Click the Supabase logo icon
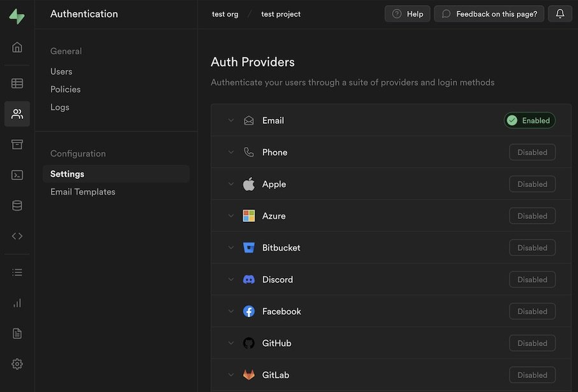The image size is (578, 392). tap(17, 17)
